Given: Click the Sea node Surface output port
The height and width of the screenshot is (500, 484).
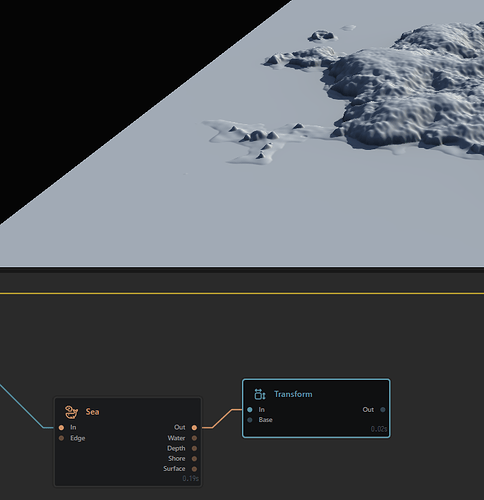Looking at the screenshot, I should [x=194, y=469].
